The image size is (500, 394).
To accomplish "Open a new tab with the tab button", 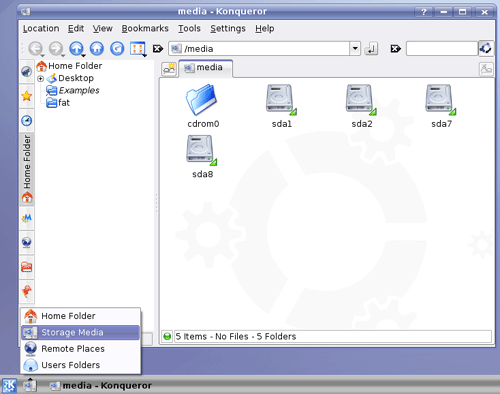I will pos(169,69).
